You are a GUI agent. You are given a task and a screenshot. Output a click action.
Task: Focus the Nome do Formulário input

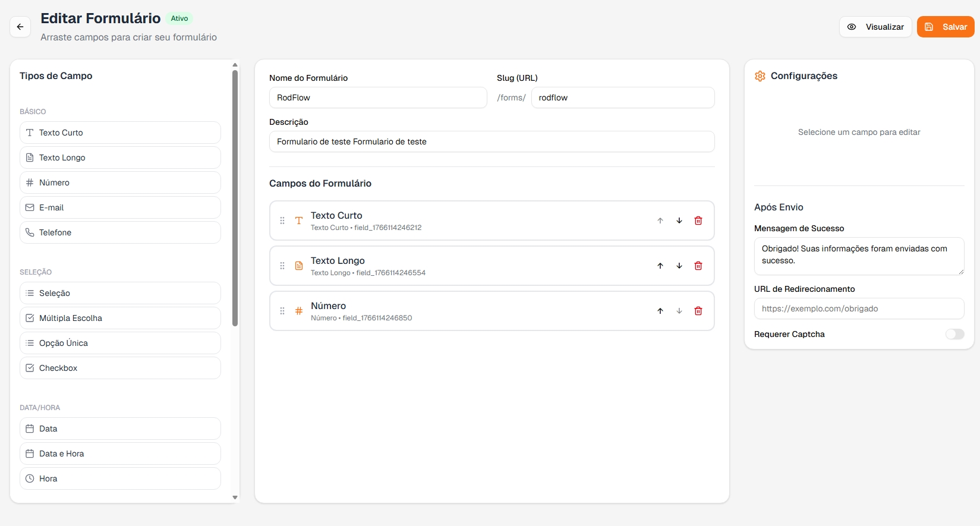[378, 97]
